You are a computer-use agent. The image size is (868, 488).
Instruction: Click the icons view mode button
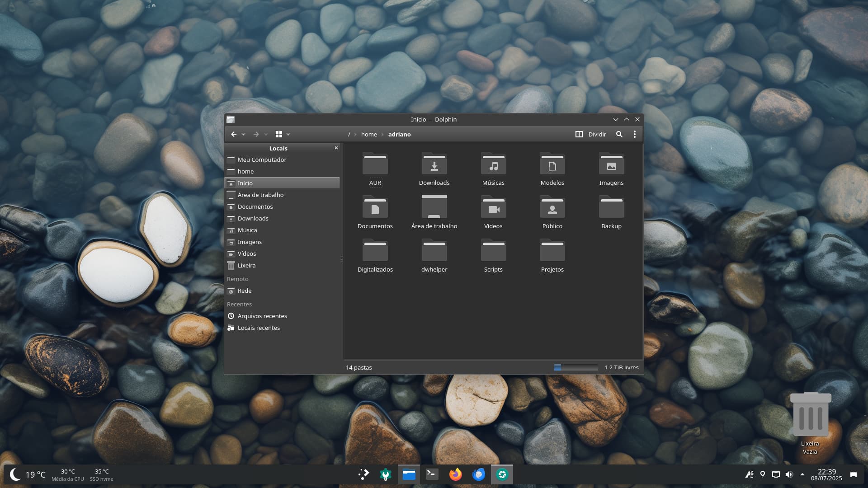(279, 134)
